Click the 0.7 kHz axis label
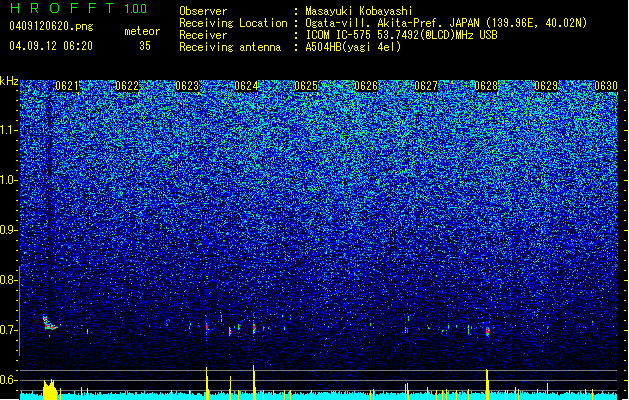The height and width of the screenshot is (400, 629). point(9,330)
